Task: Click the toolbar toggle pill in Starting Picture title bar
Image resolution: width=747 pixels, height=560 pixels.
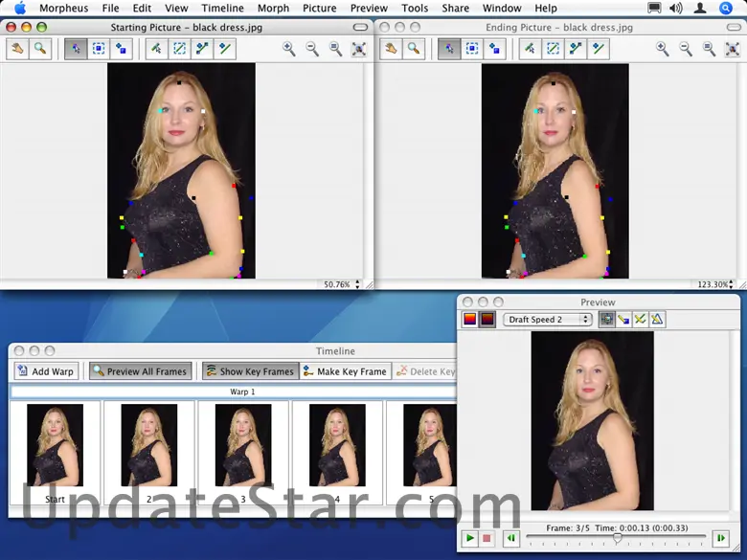Action: click(x=360, y=27)
